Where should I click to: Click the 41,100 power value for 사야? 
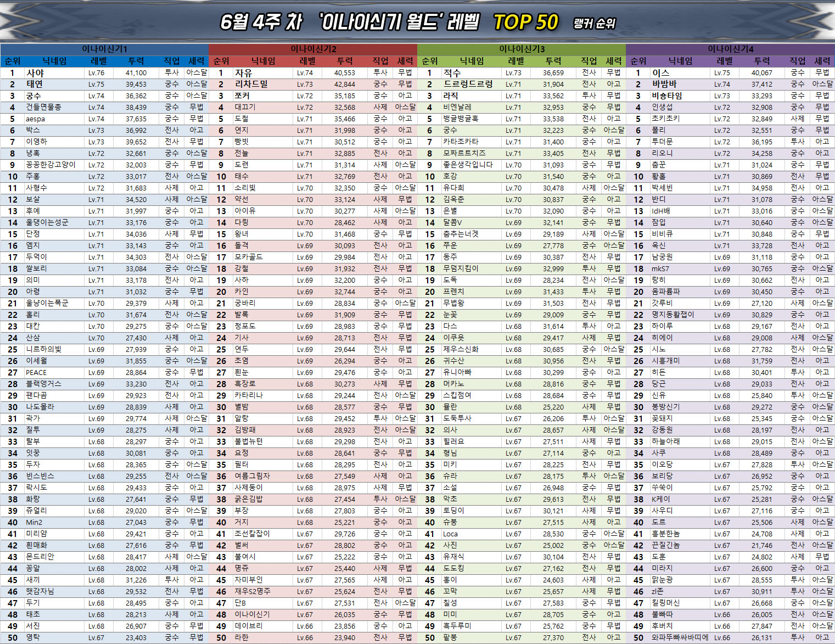point(136,72)
